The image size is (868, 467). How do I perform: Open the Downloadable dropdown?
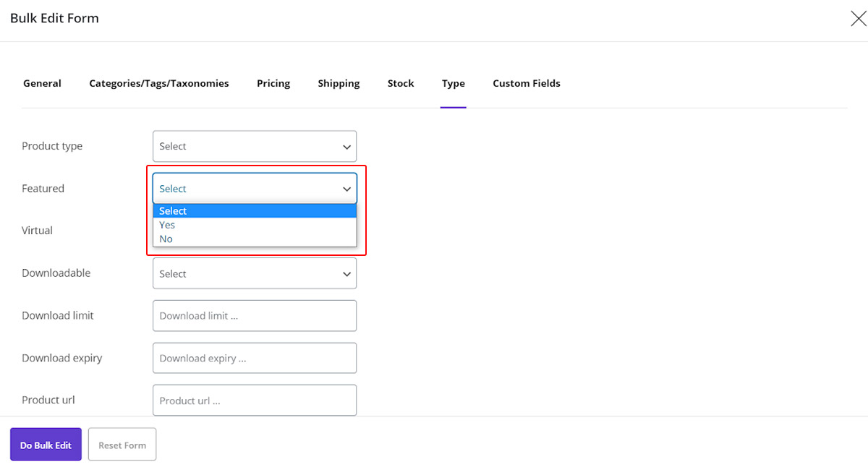(255, 274)
